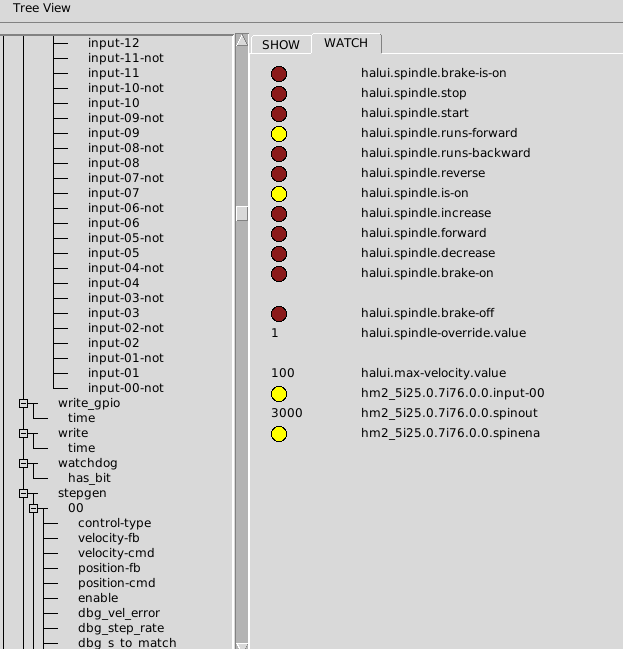Click the hm2_5i25.0.7i76.0.0.input-00 yellow LED
Viewport: 623px width, 649px height.
pyautogui.click(x=279, y=393)
